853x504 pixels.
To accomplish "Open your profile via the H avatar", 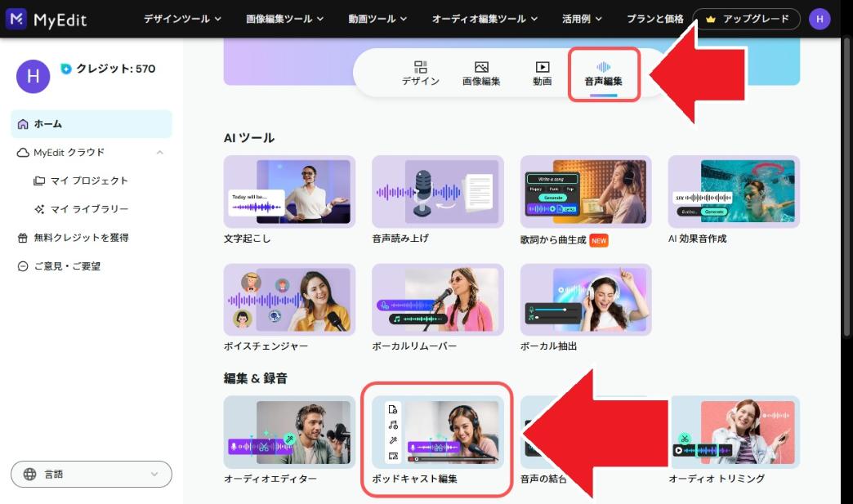I will point(819,18).
